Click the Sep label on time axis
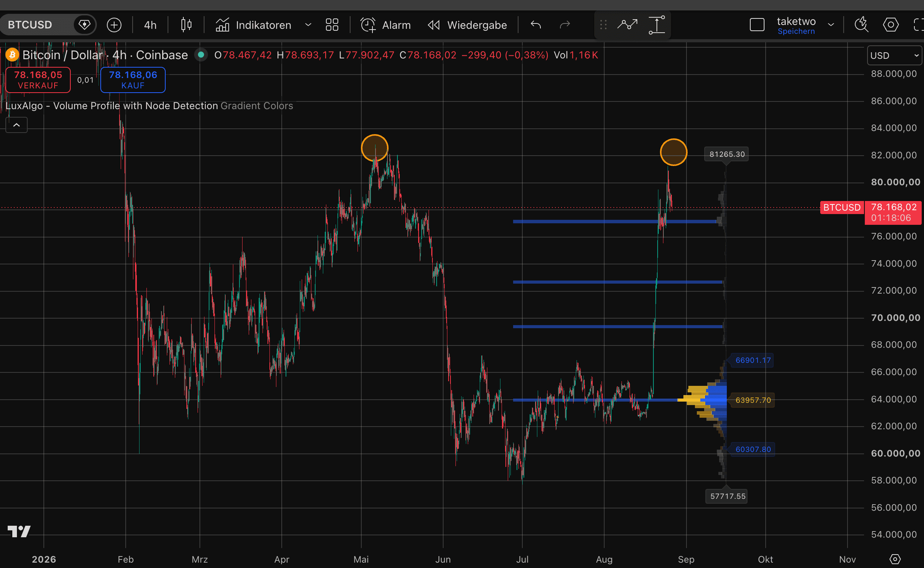924x568 pixels. tap(686, 560)
